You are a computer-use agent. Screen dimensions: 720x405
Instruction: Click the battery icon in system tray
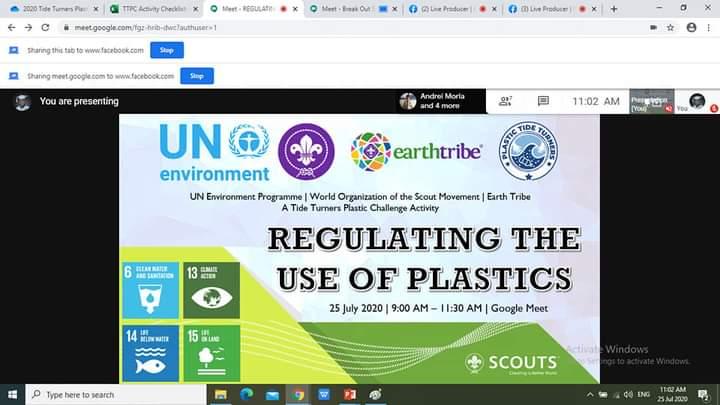(x=603, y=394)
